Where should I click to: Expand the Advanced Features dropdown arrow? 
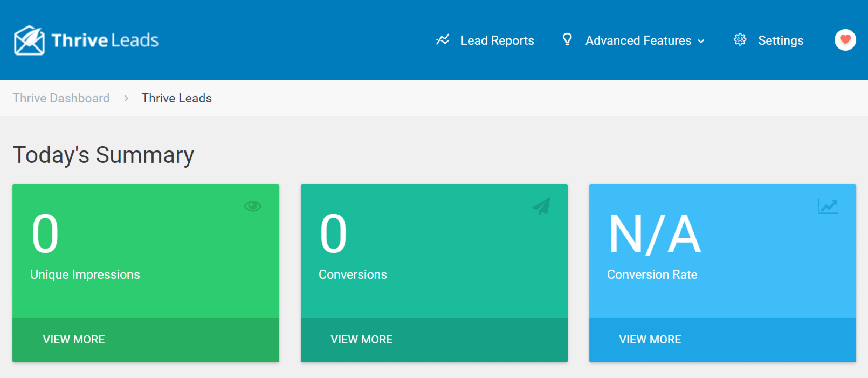pos(701,42)
